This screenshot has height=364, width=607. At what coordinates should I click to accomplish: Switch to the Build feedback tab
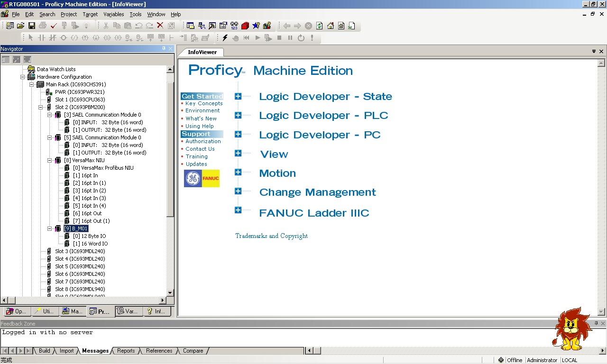[x=45, y=351]
